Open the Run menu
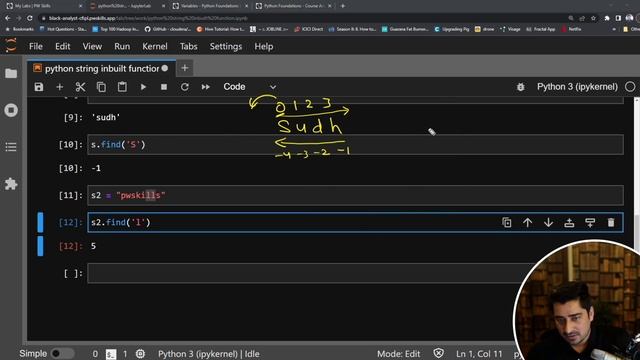Viewport: 640px width, 360px height. tap(122, 47)
